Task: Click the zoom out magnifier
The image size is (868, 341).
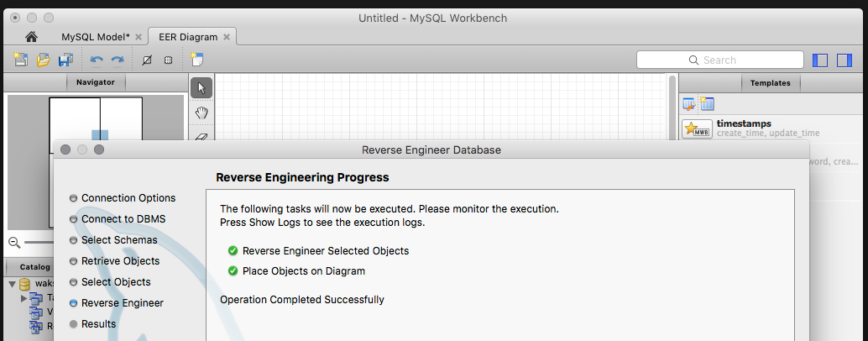Action: click(x=13, y=242)
